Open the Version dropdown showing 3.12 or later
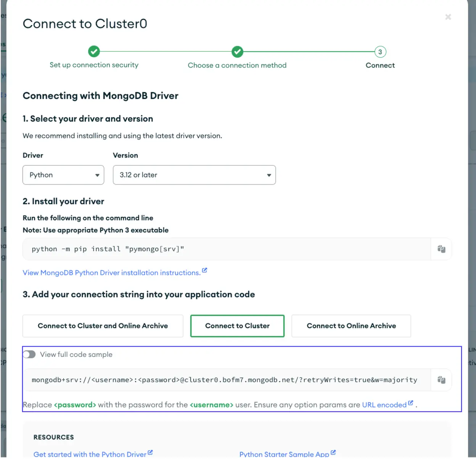Image resolution: width=476 pixels, height=459 pixels. (194, 175)
